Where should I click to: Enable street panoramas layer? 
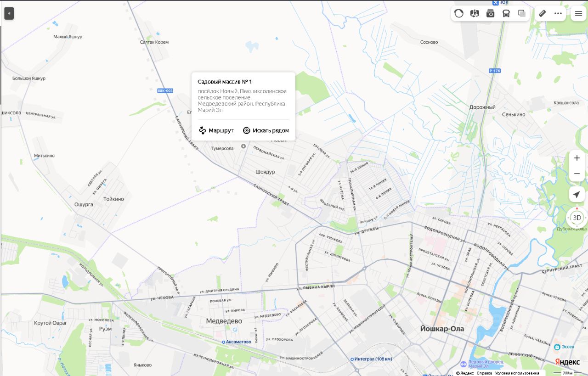pos(475,13)
